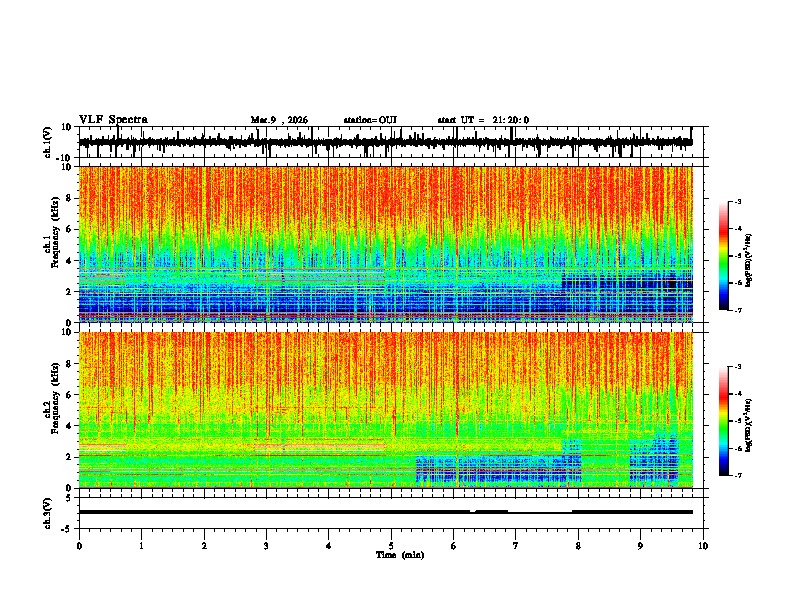Click the 5 tick on the time axis

click(x=391, y=546)
